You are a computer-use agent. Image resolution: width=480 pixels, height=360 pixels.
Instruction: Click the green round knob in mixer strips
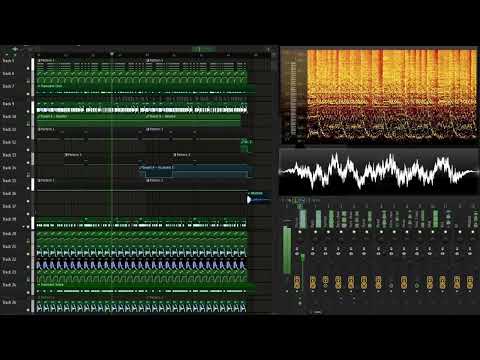(417, 285)
